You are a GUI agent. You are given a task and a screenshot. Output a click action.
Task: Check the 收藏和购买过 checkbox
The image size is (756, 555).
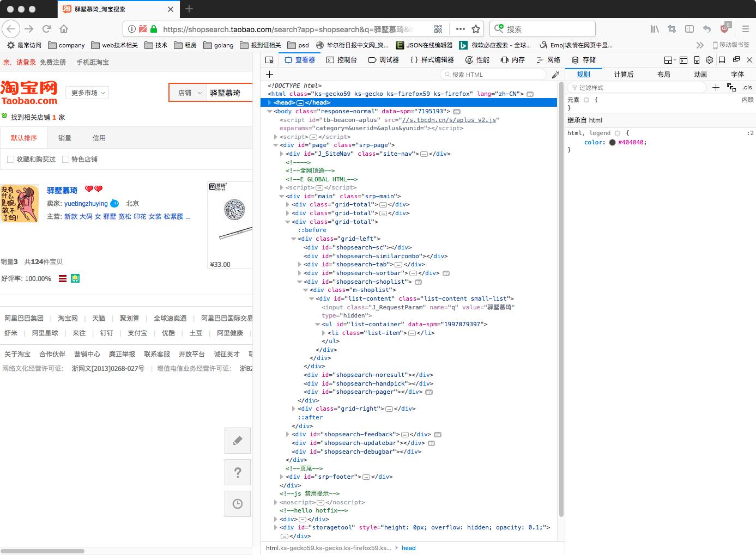(x=10, y=159)
